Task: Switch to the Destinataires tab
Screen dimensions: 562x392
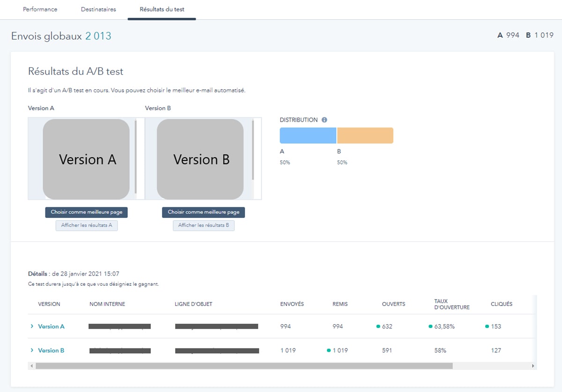Action: (x=98, y=9)
